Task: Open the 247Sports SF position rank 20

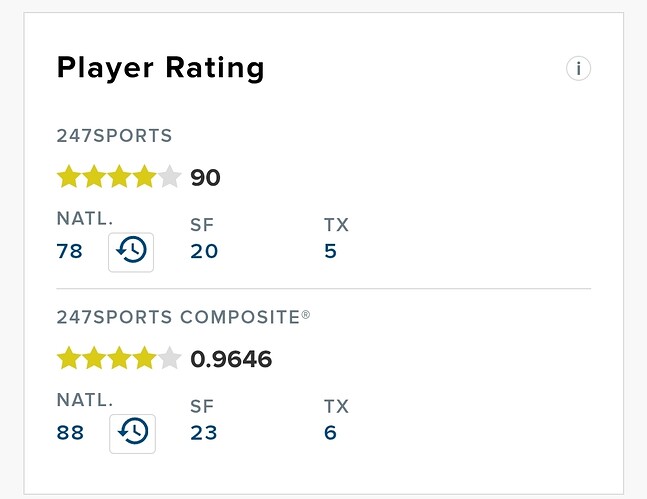Action: (x=204, y=251)
